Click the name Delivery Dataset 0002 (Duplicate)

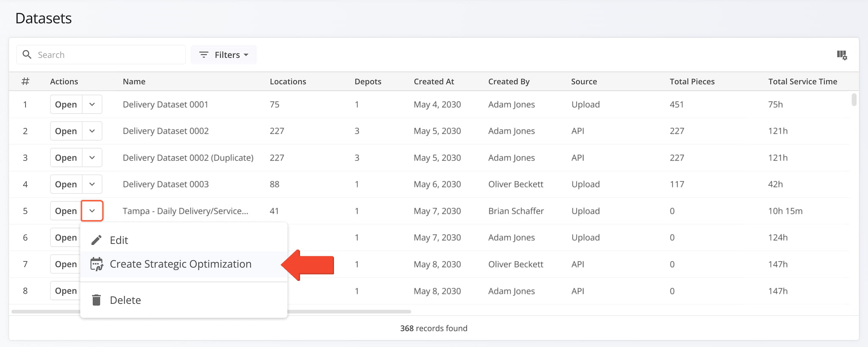pyautogui.click(x=188, y=158)
